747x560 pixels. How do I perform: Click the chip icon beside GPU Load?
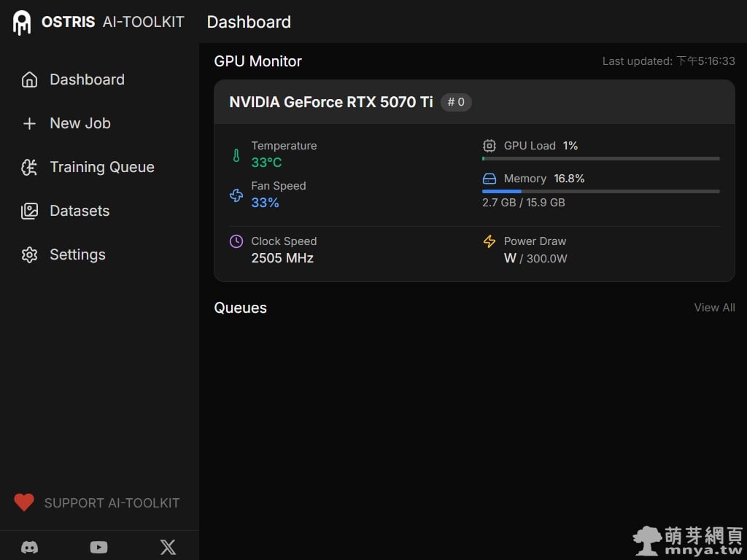point(489,146)
